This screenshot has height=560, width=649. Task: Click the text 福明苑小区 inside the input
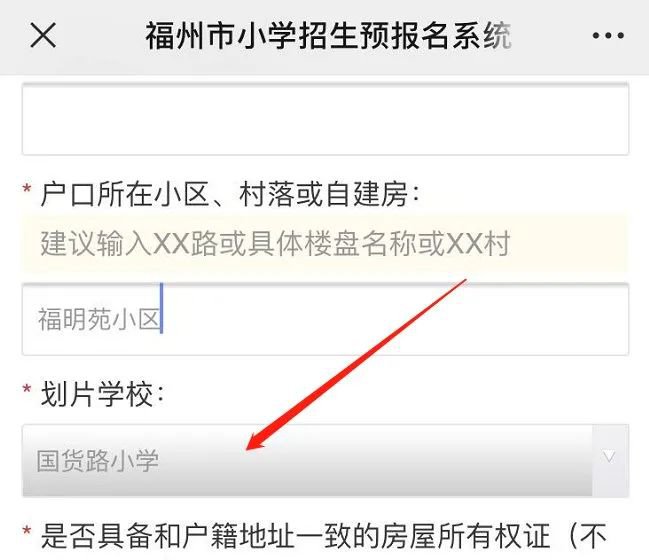coord(99,319)
